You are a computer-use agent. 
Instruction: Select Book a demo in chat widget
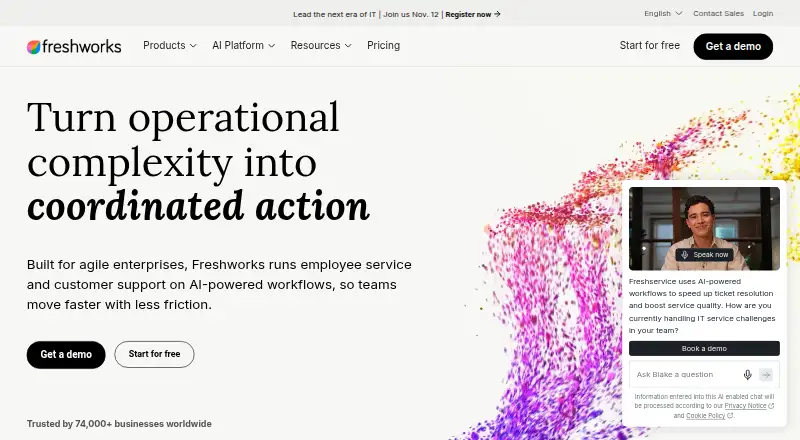pos(704,349)
